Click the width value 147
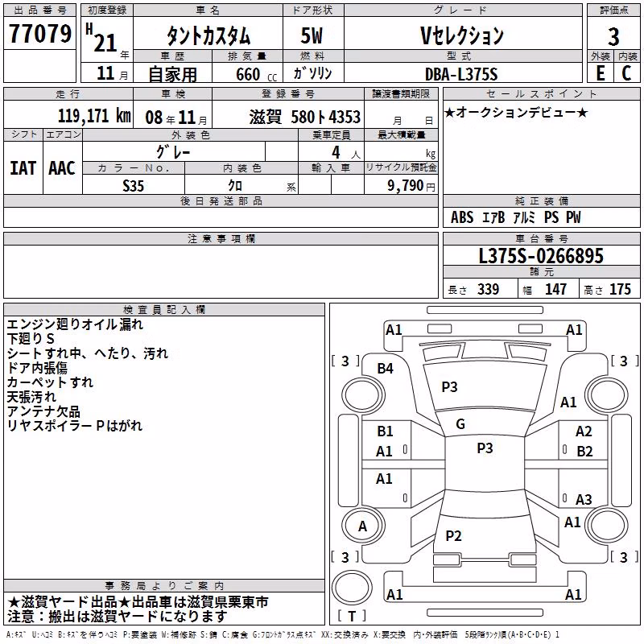644x644 pixels. point(555,289)
